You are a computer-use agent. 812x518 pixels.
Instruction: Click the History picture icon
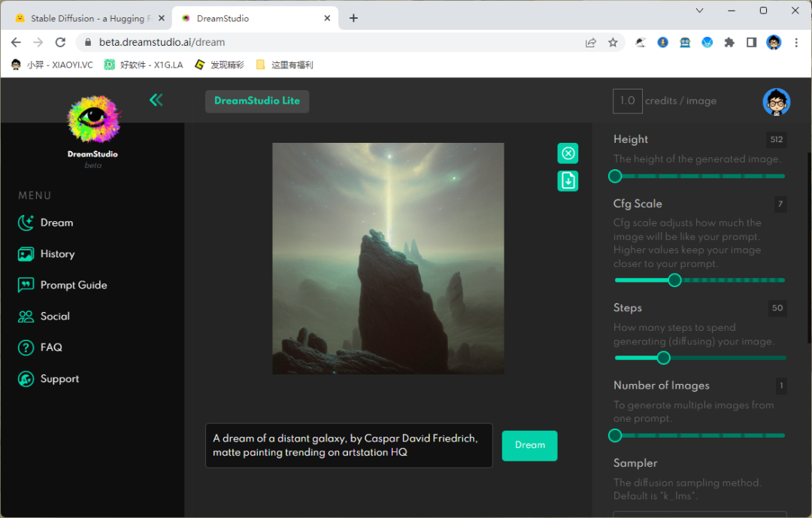(26, 254)
